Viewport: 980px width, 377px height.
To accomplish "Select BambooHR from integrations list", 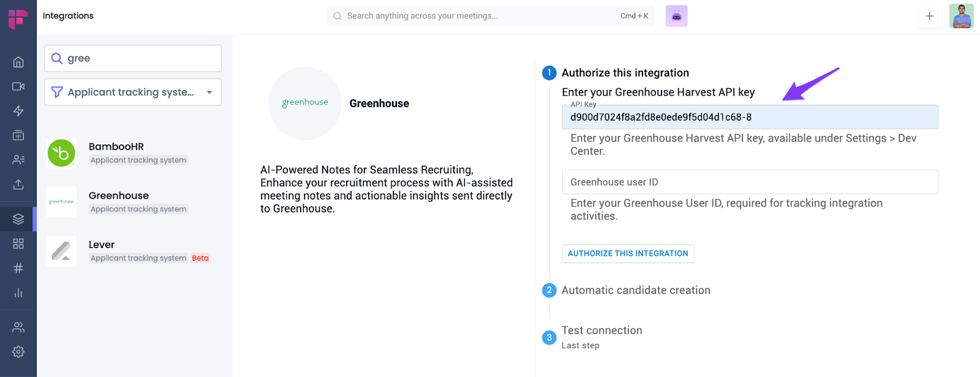I will 116,152.
